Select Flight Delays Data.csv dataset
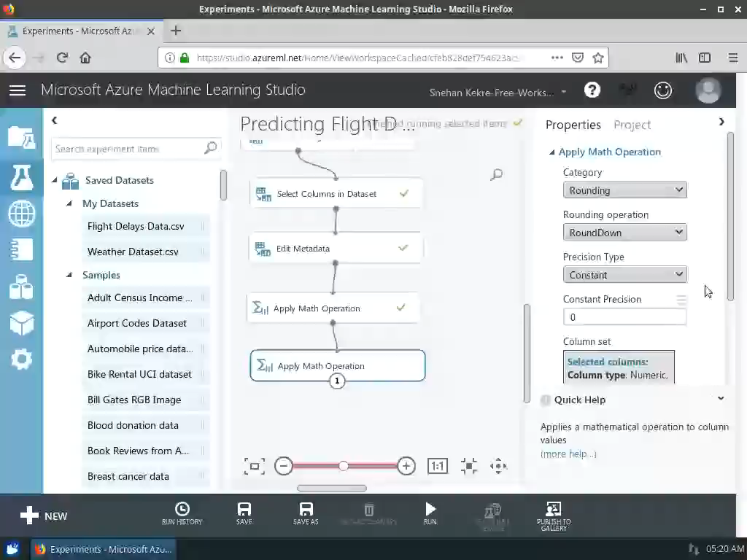Screen dimensions: 747x560 click(x=145, y=226)
